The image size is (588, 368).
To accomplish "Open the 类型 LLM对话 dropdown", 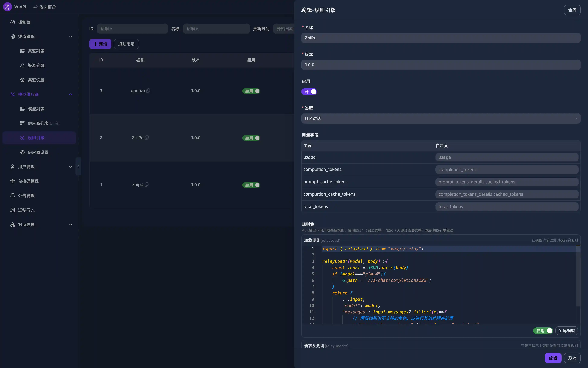I will (441, 119).
